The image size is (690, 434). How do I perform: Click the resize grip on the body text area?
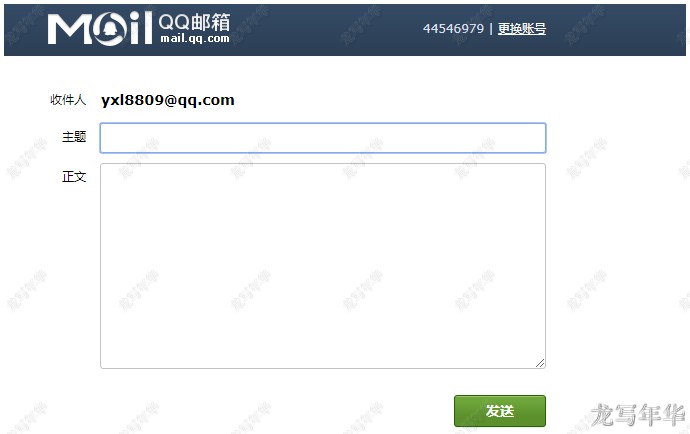[x=540, y=363]
